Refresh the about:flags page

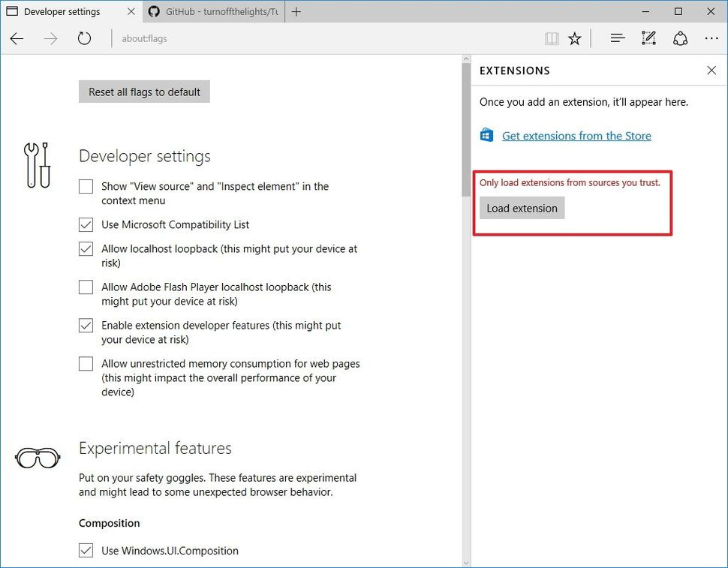point(84,38)
